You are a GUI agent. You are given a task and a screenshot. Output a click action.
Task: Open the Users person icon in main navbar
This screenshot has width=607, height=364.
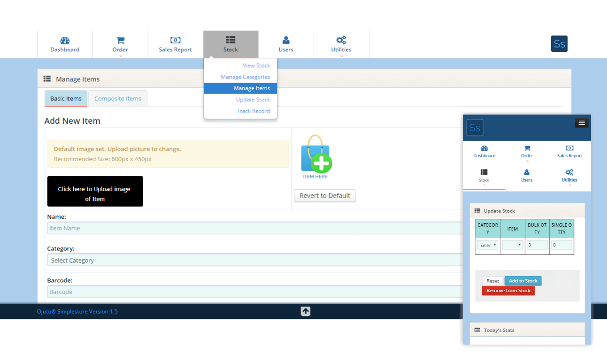pos(286,40)
